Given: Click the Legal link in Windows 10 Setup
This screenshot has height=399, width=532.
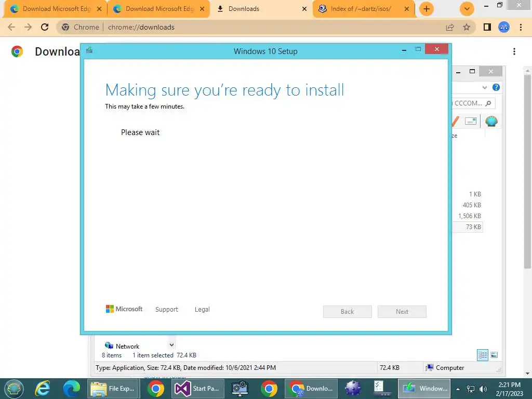Looking at the screenshot, I should tap(202, 310).
